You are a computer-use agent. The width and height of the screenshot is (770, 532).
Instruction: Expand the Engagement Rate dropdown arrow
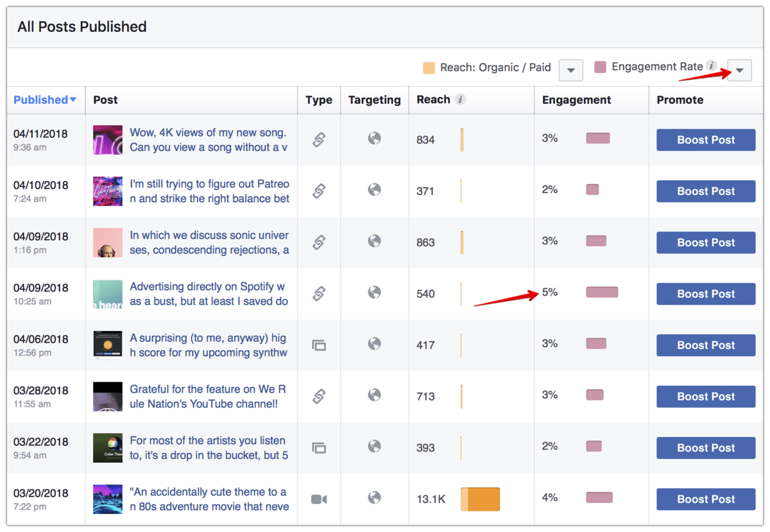(x=739, y=70)
